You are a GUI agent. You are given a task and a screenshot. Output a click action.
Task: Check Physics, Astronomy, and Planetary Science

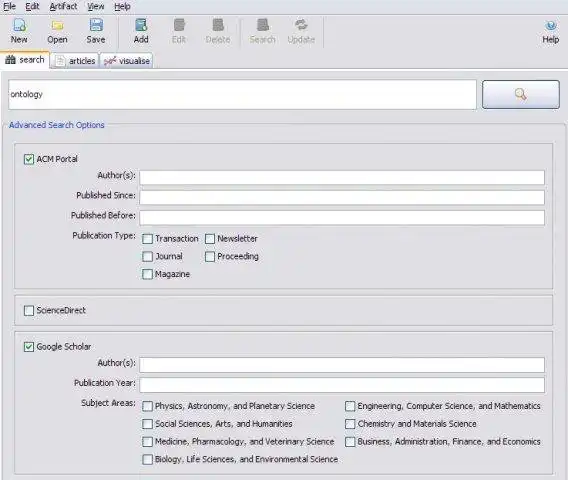(147, 406)
